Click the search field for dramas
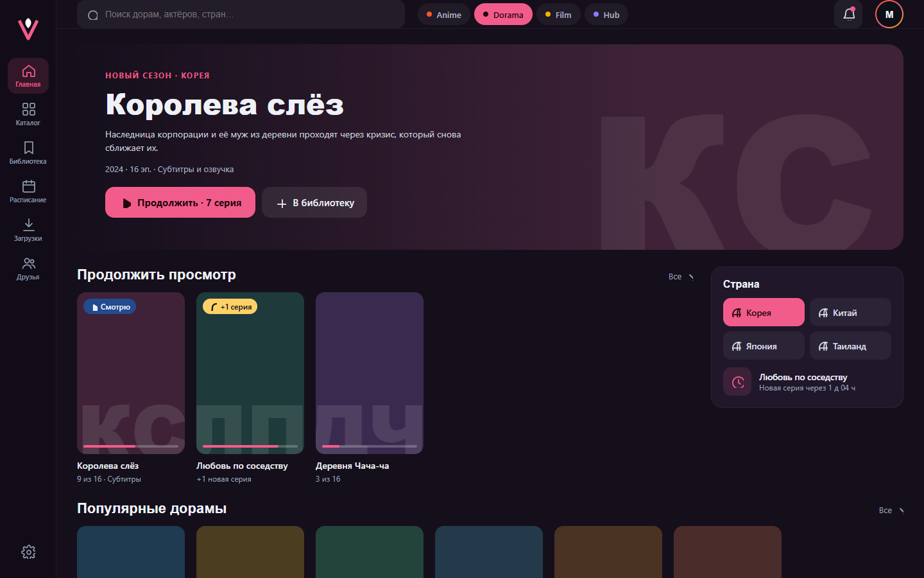The width and height of the screenshot is (924, 578). click(x=241, y=14)
